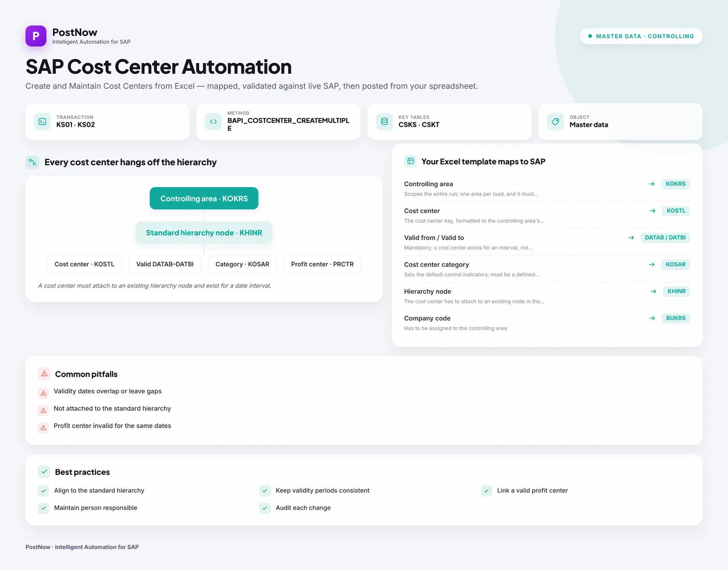
Task: Click the 'CSKS · CSKT' key tables text
Action: [419, 125]
